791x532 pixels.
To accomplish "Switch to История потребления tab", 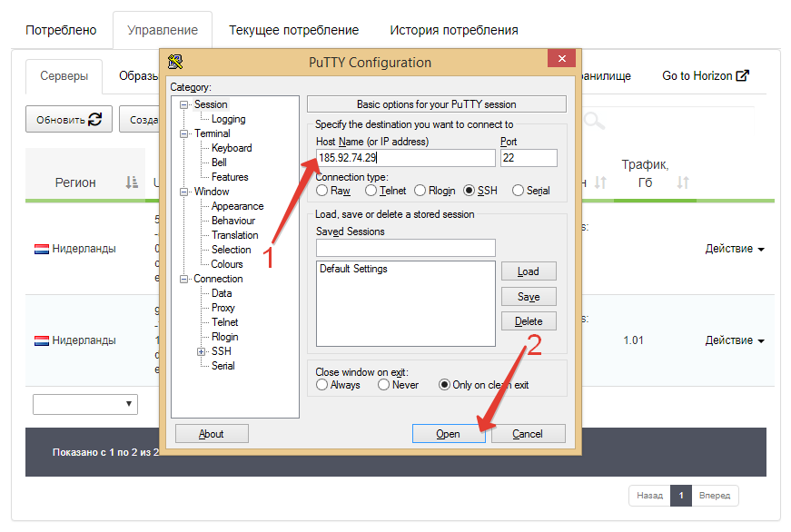I will (x=454, y=30).
